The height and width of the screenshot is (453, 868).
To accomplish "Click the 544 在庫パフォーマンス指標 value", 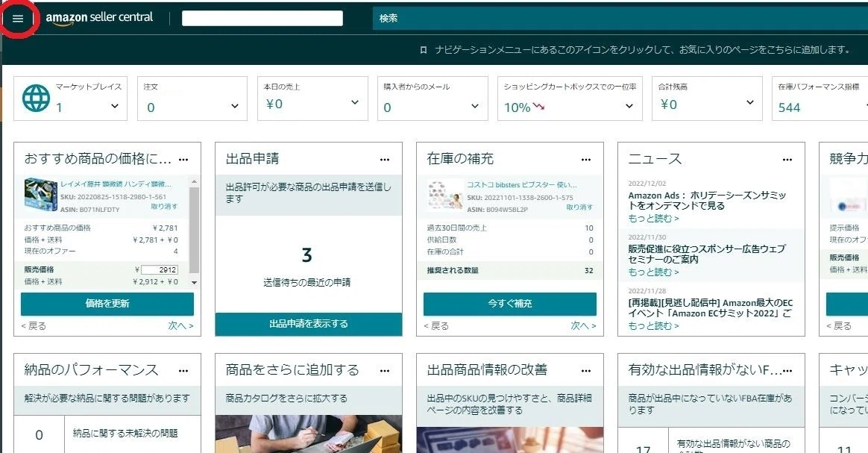I will [x=790, y=108].
